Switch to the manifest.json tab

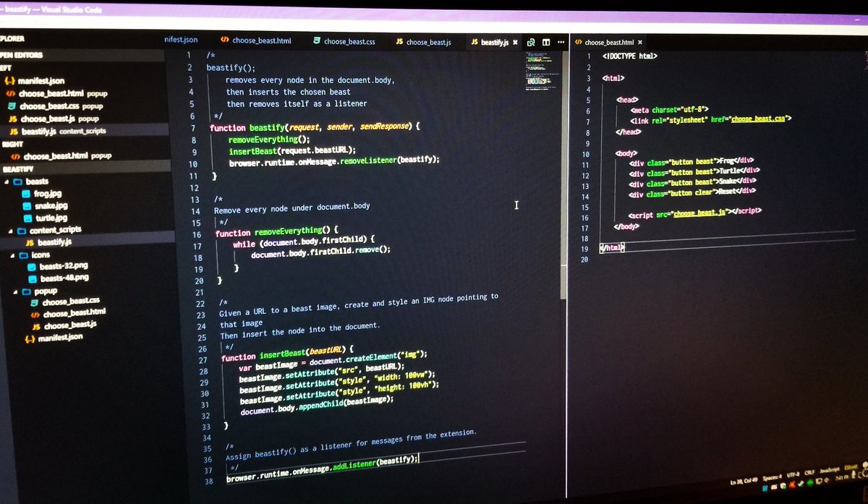(182, 40)
